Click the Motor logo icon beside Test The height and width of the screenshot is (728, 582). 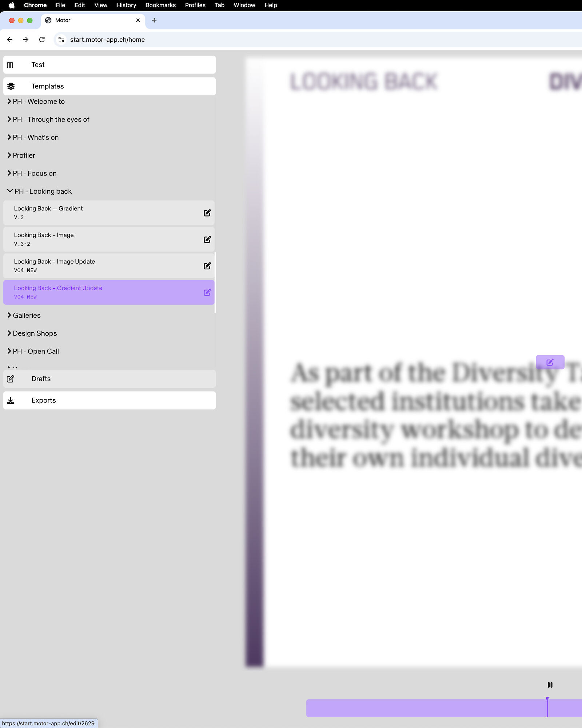(x=10, y=65)
